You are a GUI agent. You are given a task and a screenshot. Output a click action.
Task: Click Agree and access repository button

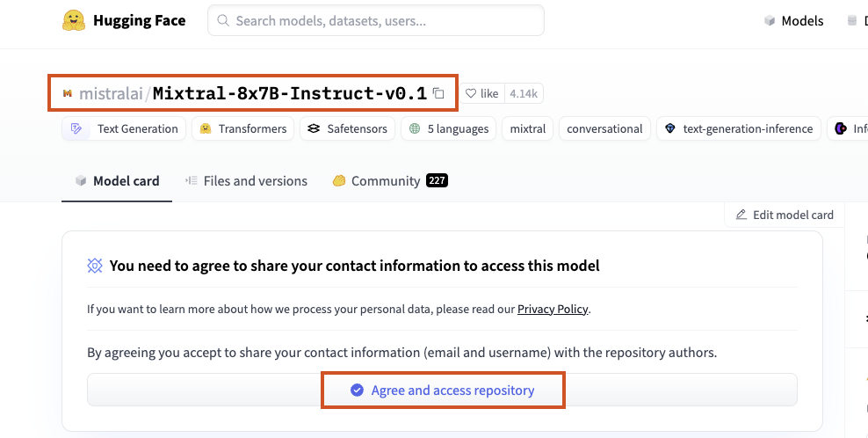tap(442, 391)
